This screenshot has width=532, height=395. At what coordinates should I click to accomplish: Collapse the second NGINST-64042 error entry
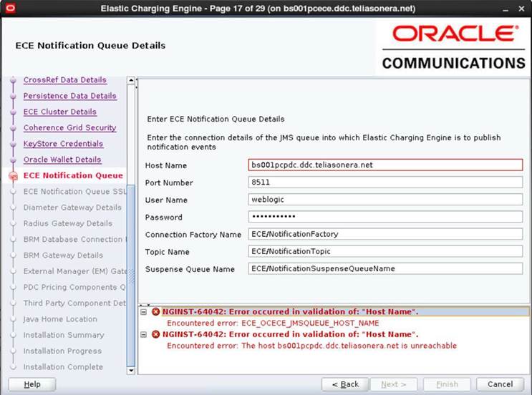coord(144,335)
